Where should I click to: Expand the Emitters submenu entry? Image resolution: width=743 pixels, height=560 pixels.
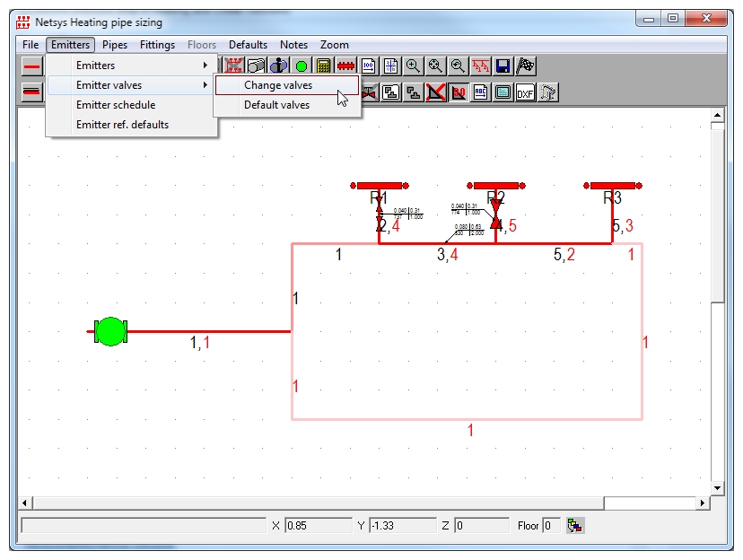coord(131,66)
